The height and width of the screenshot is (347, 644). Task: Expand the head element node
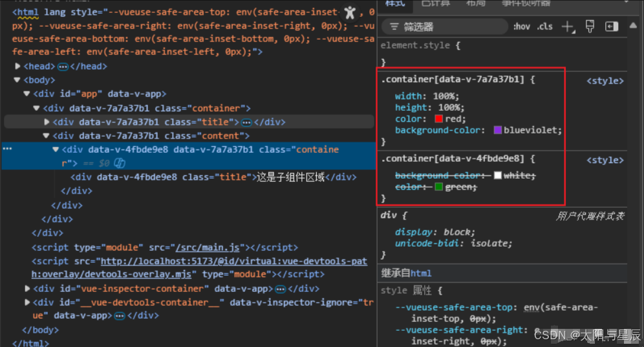[17, 66]
